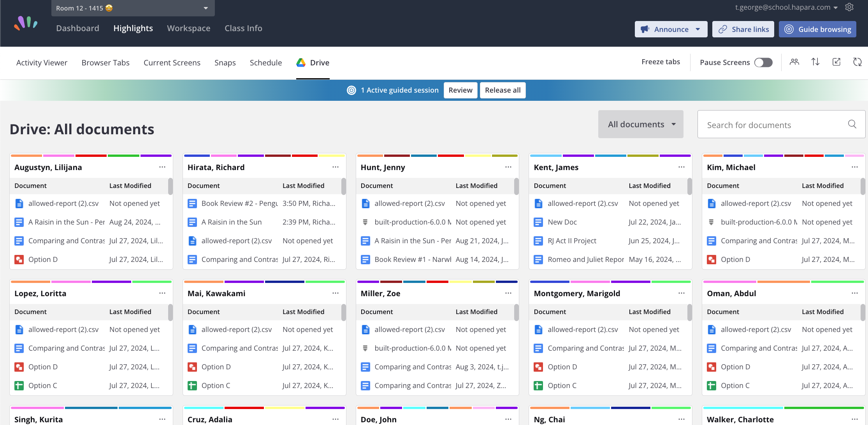Click the Walker, Charlotte student name

740,420
